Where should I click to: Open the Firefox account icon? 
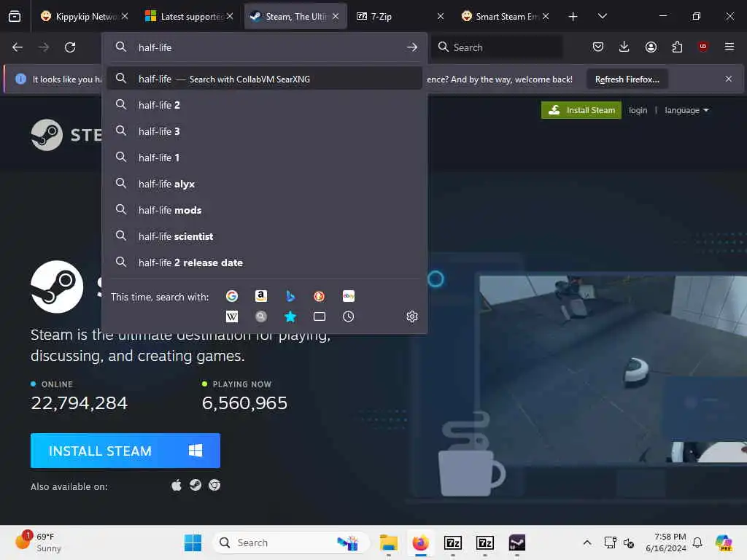(x=651, y=47)
